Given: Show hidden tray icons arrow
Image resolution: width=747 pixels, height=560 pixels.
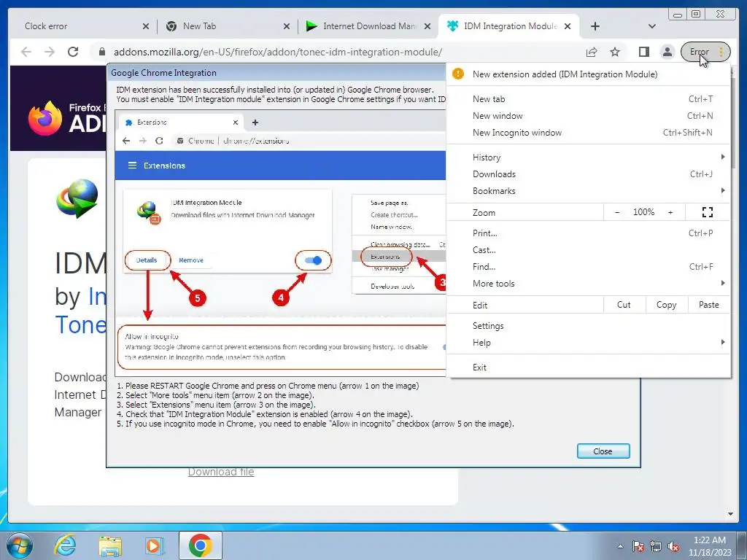Looking at the screenshot, I should (620, 546).
